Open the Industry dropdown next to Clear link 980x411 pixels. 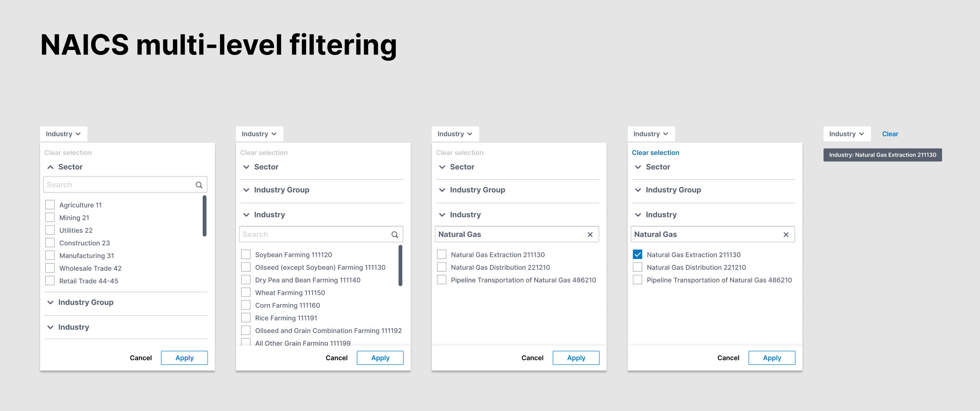(847, 134)
